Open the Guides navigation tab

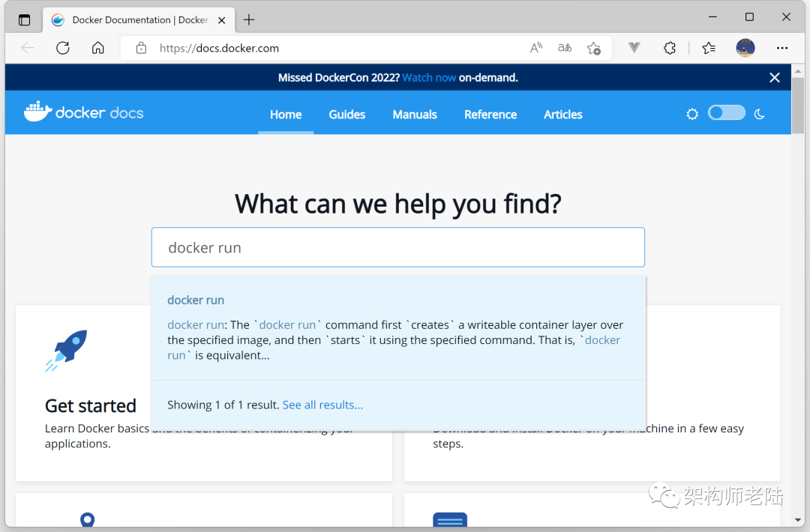[347, 115]
